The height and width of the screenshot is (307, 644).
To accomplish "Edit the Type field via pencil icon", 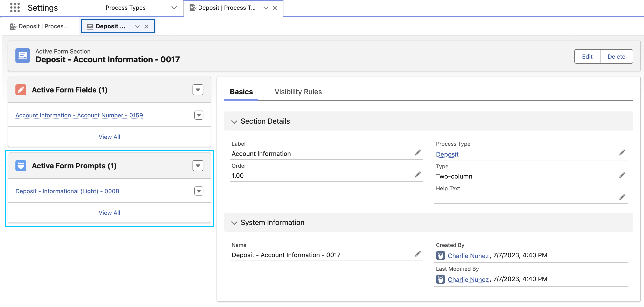I will pos(622,175).
